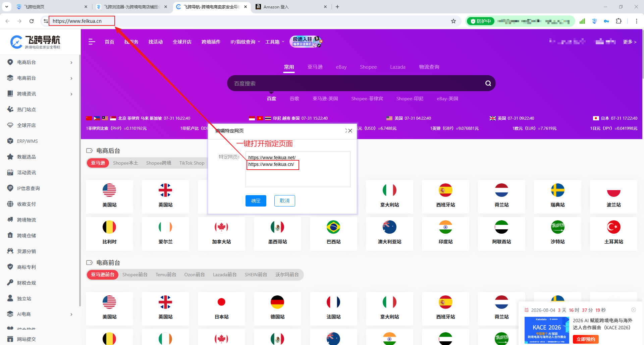The height and width of the screenshot is (345, 644).
Task: Toggle the sidebar with the hamburger icon
Action: pyautogui.click(x=92, y=42)
